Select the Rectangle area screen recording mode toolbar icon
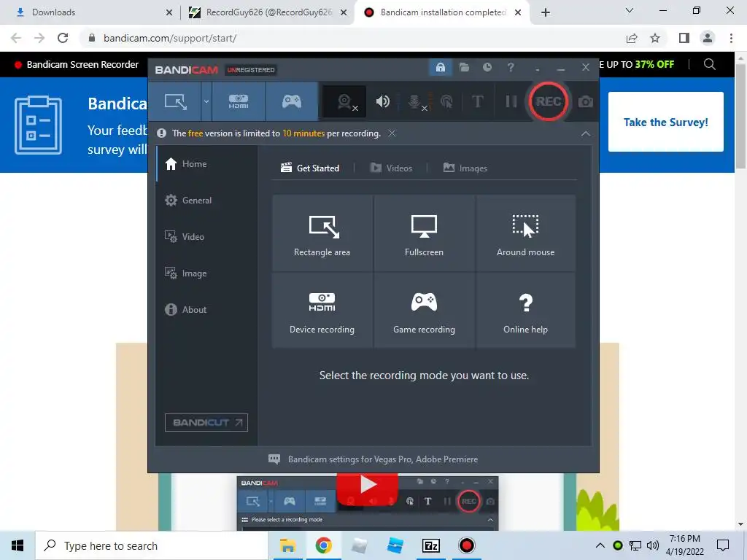Screen dimensions: 747x560 pos(175,101)
